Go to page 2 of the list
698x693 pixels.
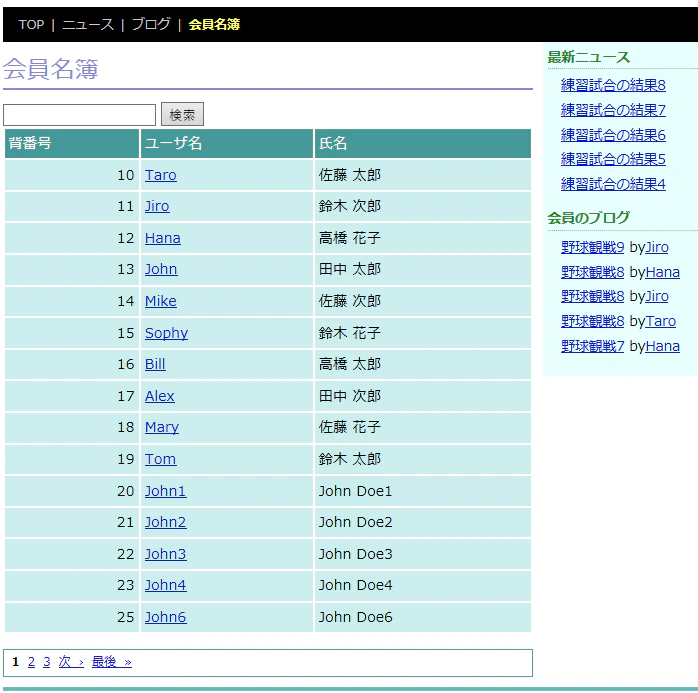[31, 662]
